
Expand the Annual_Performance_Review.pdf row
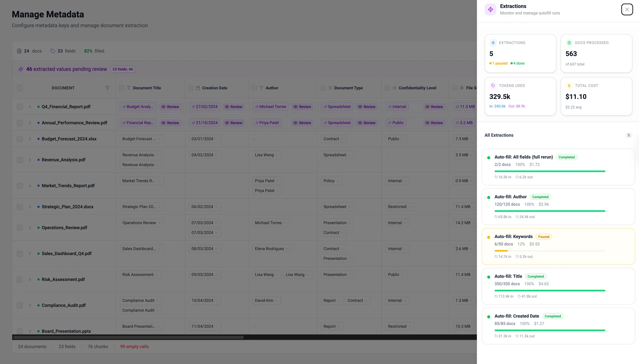click(x=30, y=123)
